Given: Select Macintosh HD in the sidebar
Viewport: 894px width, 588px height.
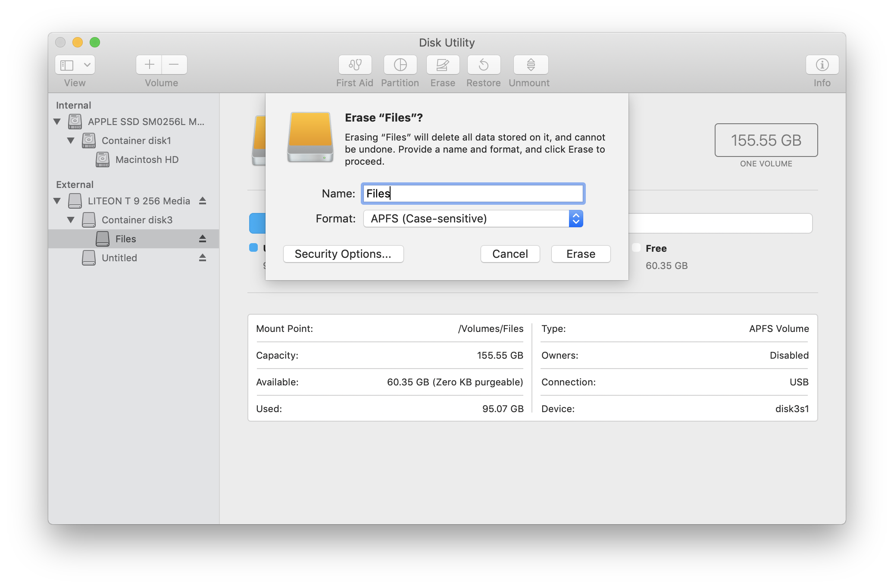Looking at the screenshot, I should [x=147, y=160].
